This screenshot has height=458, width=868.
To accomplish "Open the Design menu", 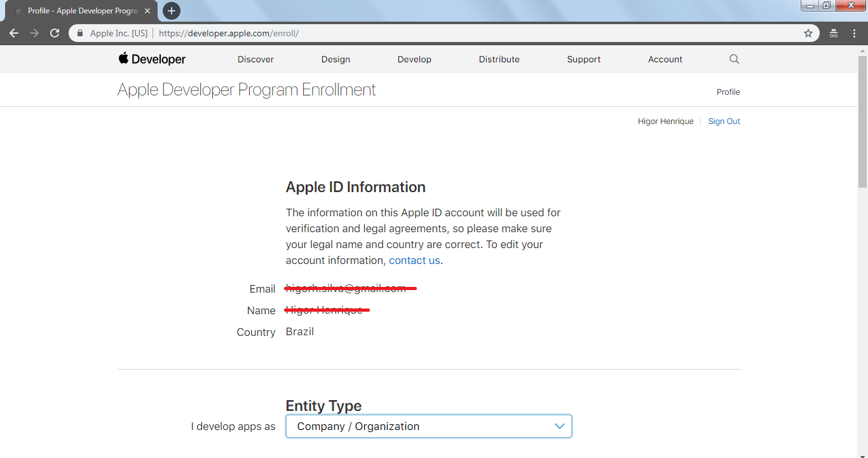I will coord(336,59).
